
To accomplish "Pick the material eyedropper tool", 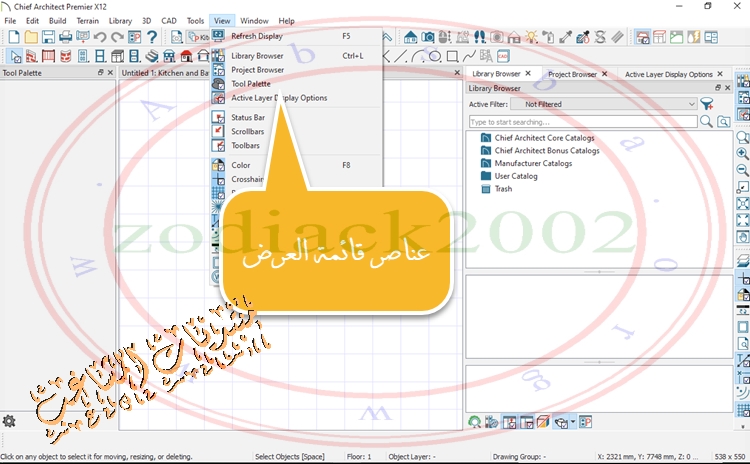I will (x=565, y=37).
